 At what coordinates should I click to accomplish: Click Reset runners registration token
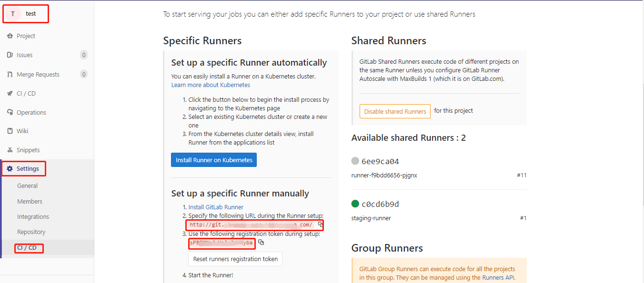point(235,259)
